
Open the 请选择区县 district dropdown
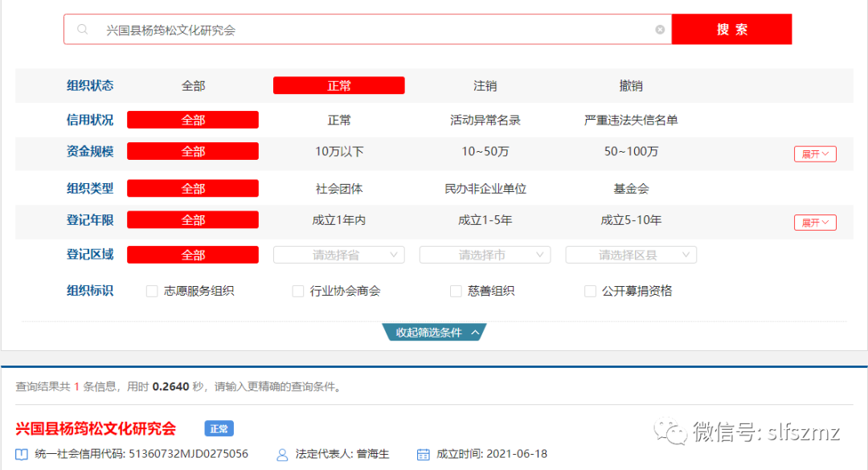(x=631, y=255)
